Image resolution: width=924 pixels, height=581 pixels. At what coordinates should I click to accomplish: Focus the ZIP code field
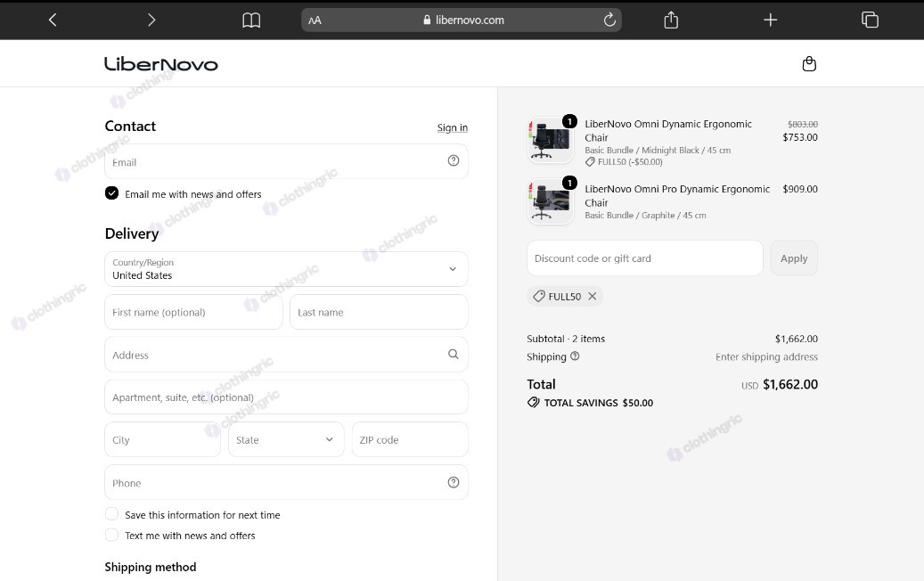pos(410,439)
